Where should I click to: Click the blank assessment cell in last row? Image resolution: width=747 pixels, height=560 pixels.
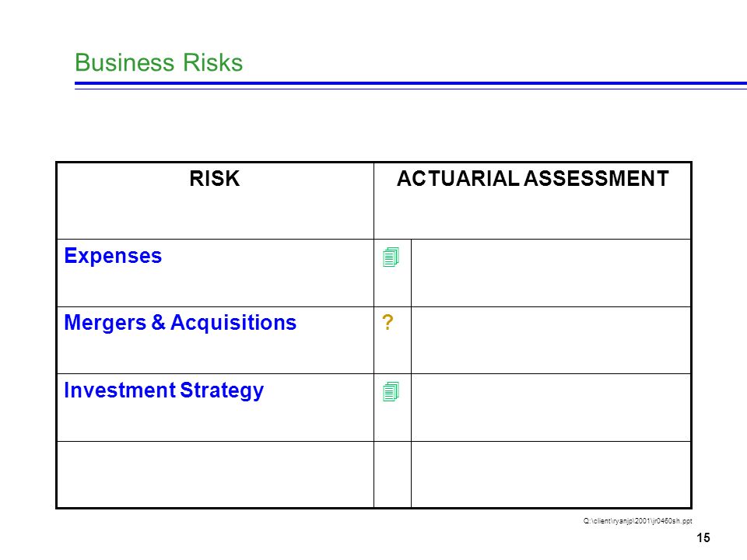(x=551, y=474)
